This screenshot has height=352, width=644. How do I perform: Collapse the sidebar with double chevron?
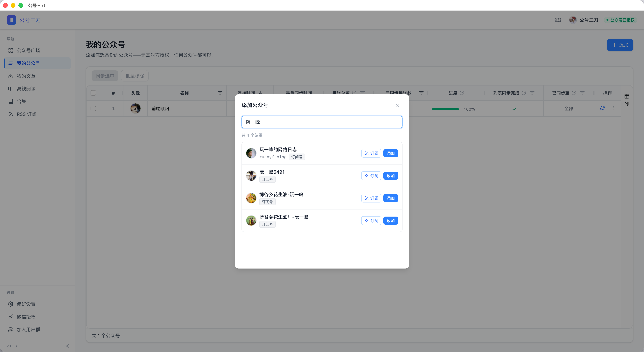(x=67, y=346)
